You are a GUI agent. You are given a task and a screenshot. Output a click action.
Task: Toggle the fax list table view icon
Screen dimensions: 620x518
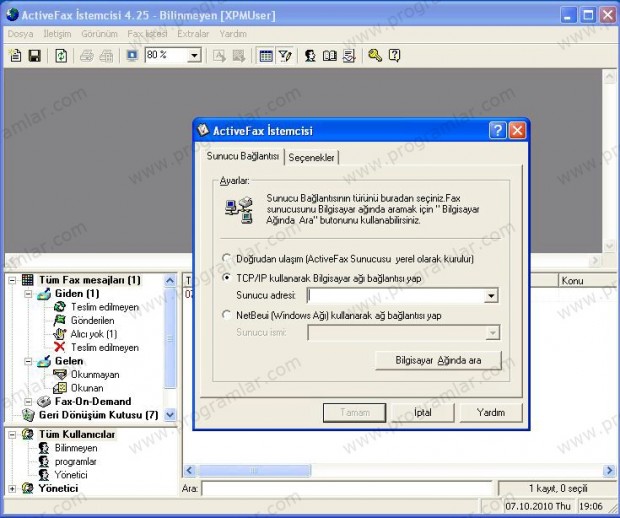[266, 56]
